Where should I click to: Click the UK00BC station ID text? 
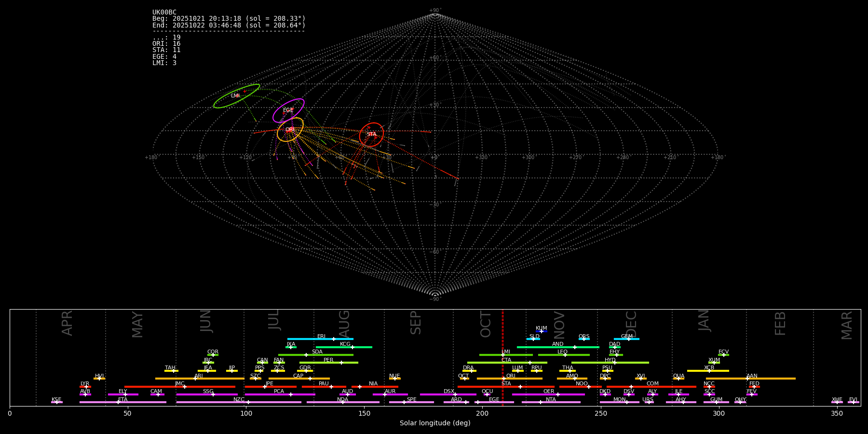tap(164, 13)
